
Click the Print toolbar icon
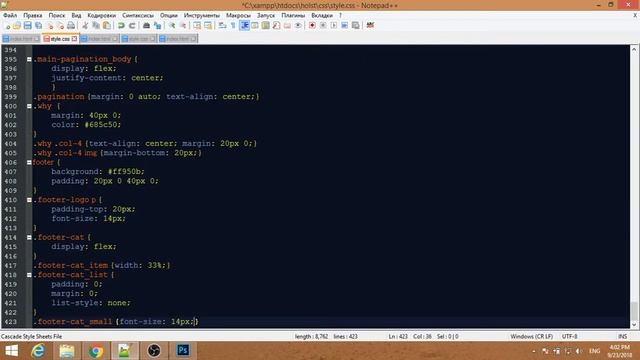71,25
